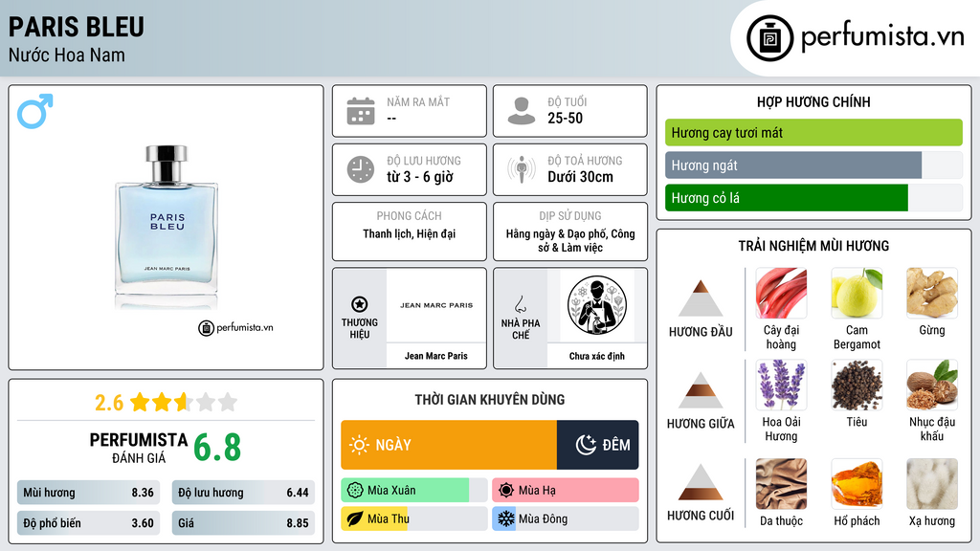The height and width of the screenshot is (551, 980).
Task: Select the Tiêu pepper note image
Action: [x=857, y=385]
